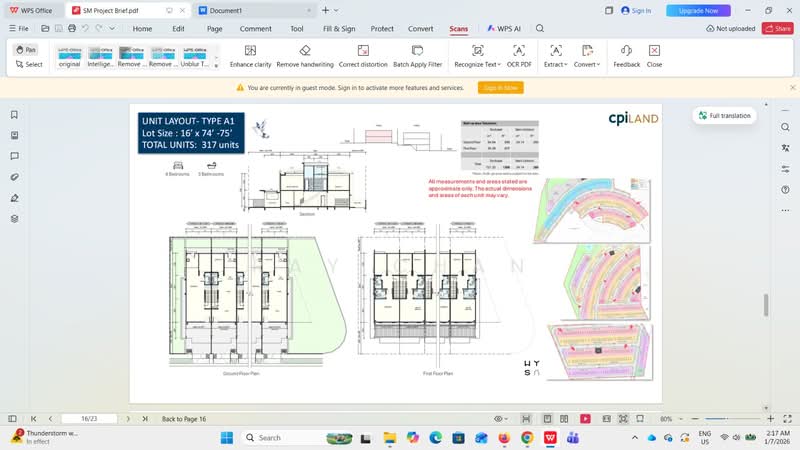
Task: Click the Full translation button
Action: [x=724, y=116]
